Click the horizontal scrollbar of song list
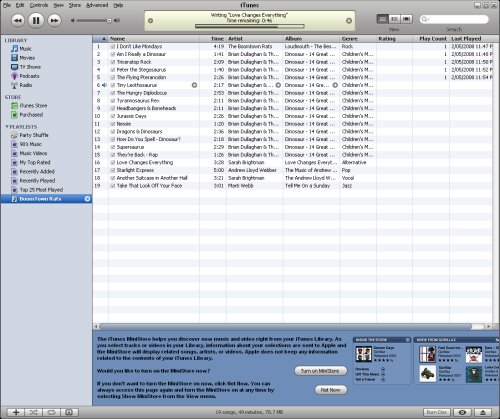The height and width of the screenshot is (419, 500). pos(285,326)
